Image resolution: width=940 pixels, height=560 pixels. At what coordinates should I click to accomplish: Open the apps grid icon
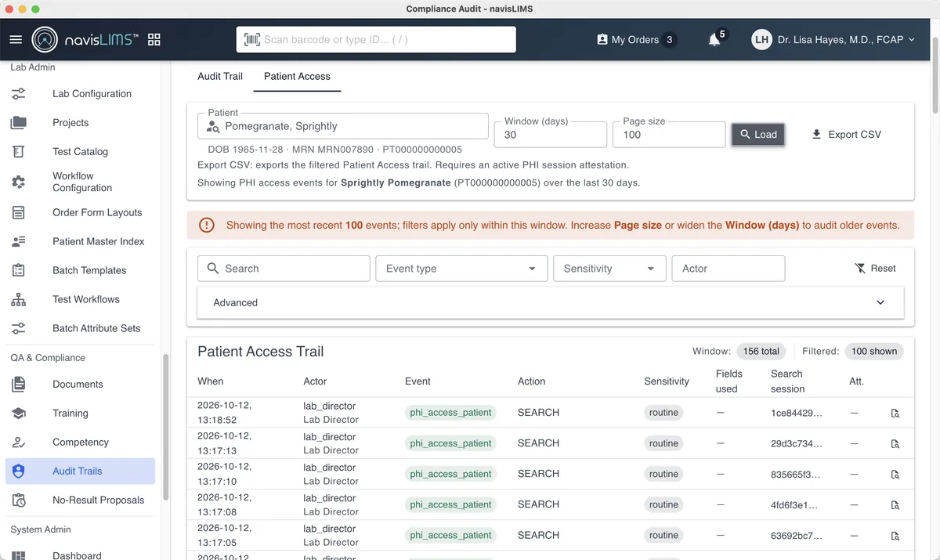[154, 39]
